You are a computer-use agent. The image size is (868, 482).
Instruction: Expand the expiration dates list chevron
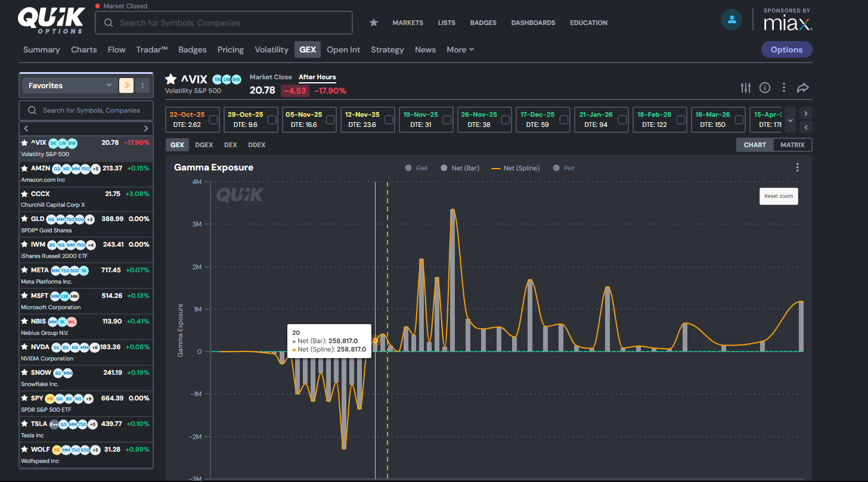point(790,120)
